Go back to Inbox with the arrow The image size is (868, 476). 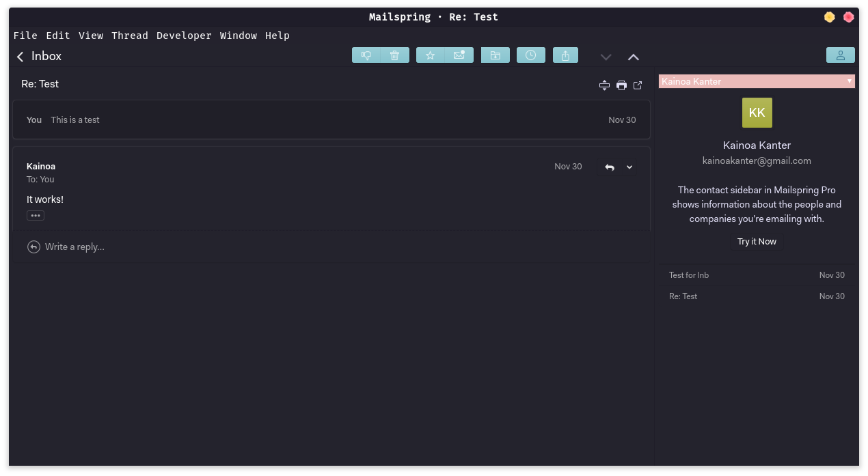coord(21,57)
